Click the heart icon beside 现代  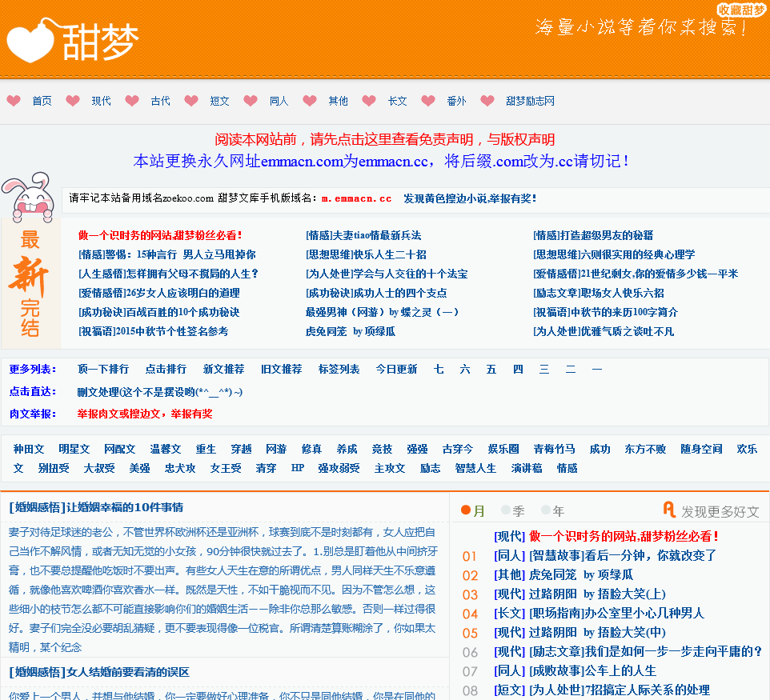(x=73, y=101)
